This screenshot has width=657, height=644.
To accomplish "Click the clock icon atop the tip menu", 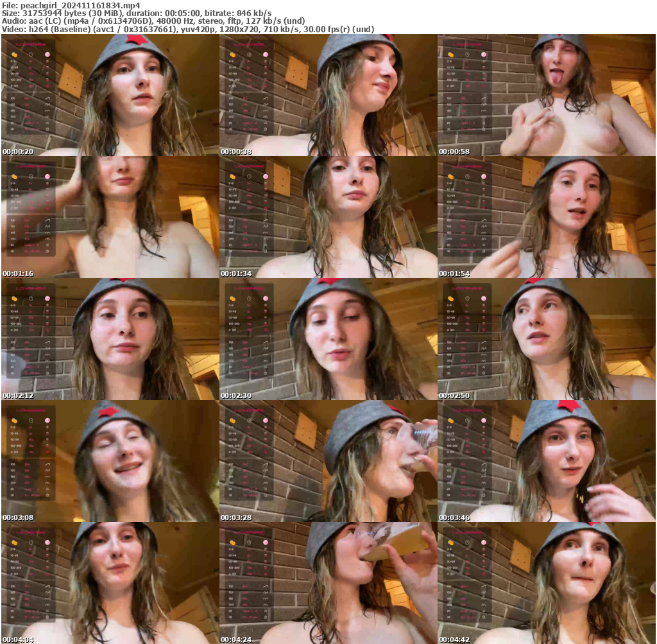I will point(31,55).
